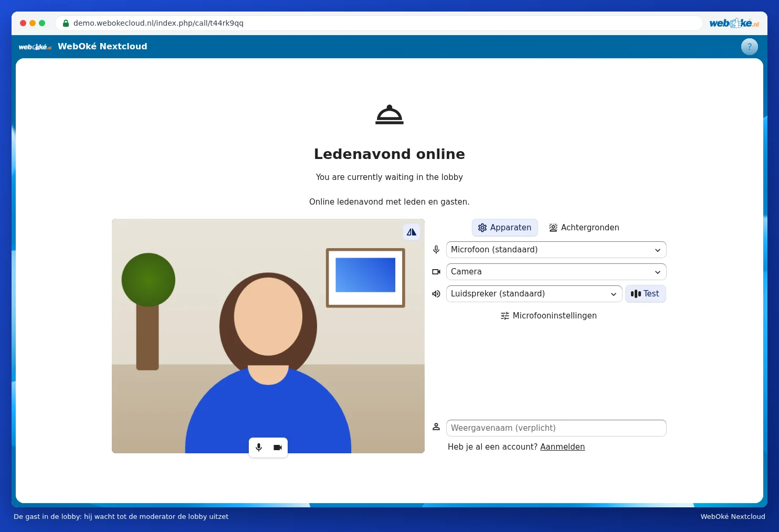Click the webOké logo at browser top right
779x532 pixels.
tap(734, 23)
